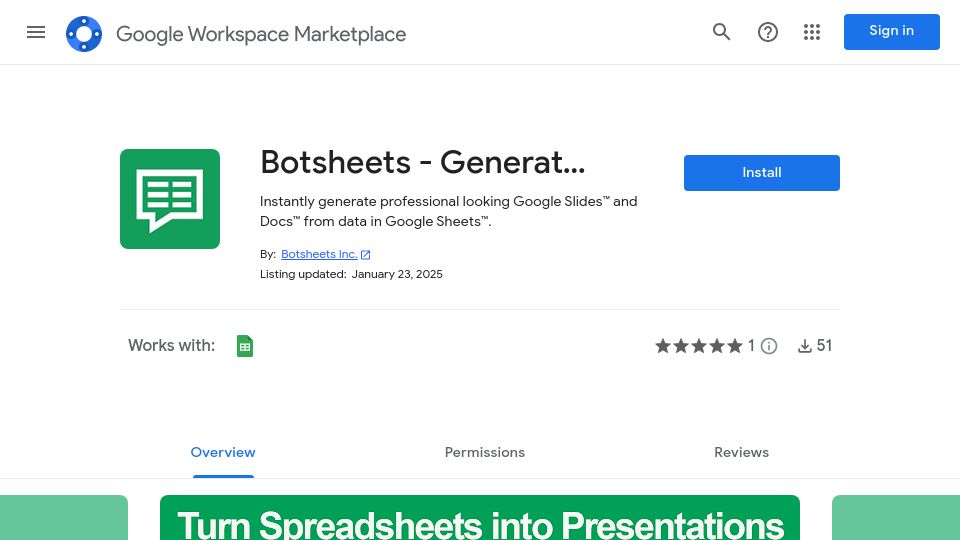The height and width of the screenshot is (540, 960).
Task: Open search with the magnifier icon
Action: (721, 32)
